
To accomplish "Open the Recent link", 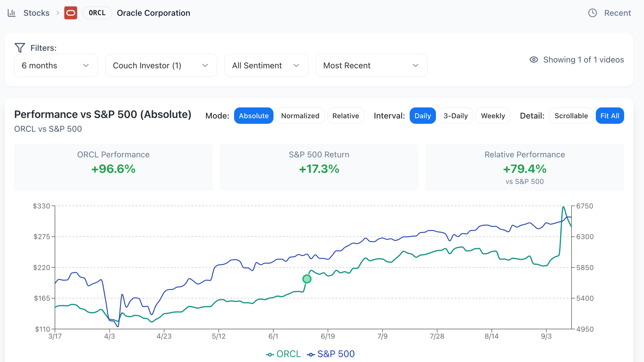I will [617, 13].
